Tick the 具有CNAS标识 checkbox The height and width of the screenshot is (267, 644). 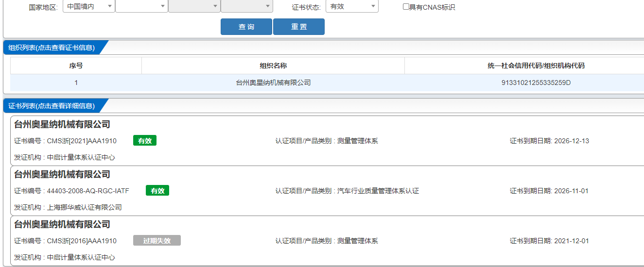(x=406, y=7)
